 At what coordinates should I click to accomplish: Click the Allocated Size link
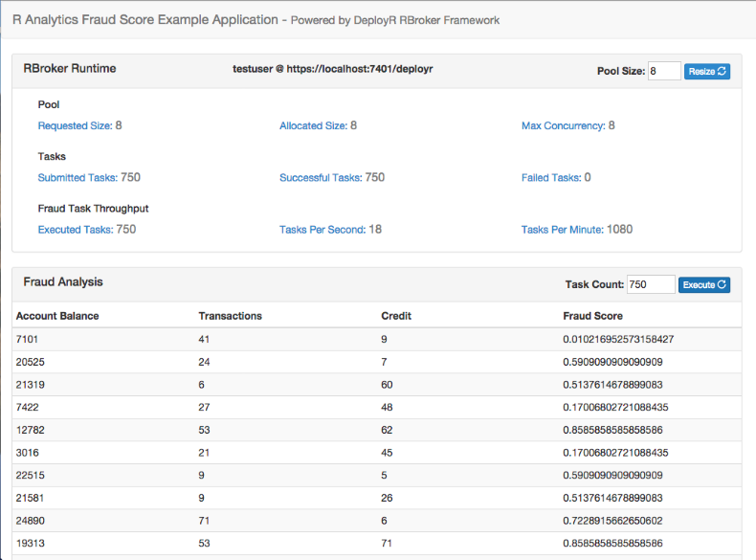313,125
